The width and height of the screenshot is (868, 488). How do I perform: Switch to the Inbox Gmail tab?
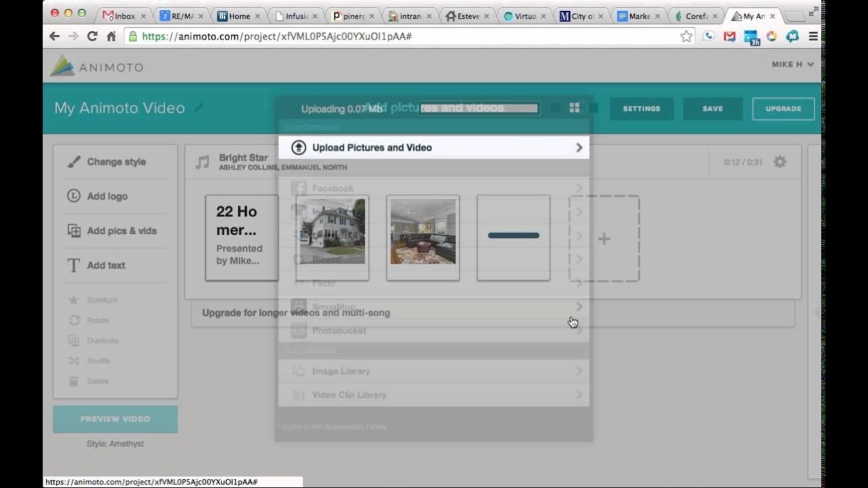(124, 16)
